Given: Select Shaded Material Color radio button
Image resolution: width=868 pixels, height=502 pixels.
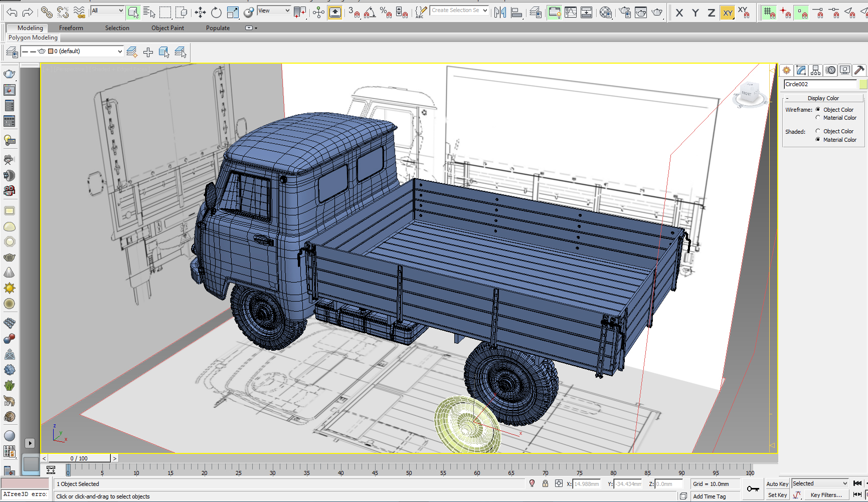Looking at the screenshot, I should click(x=818, y=139).
